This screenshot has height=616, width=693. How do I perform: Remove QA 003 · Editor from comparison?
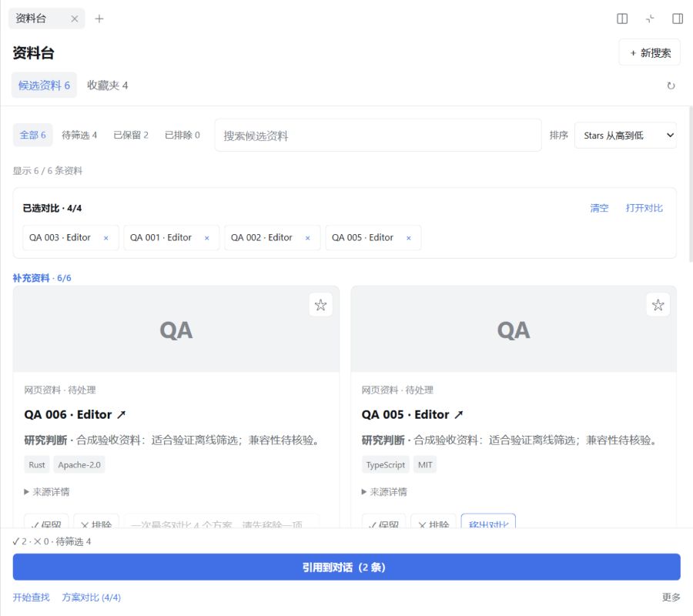click(105, 238)
